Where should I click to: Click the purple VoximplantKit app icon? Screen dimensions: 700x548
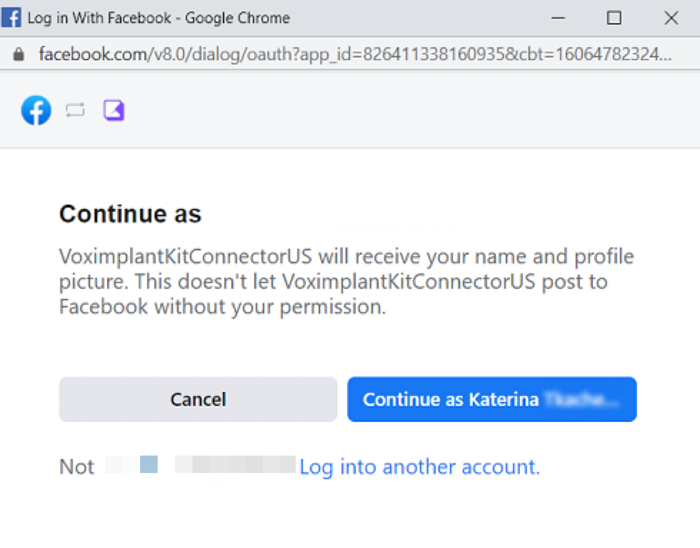coord(114,110)
